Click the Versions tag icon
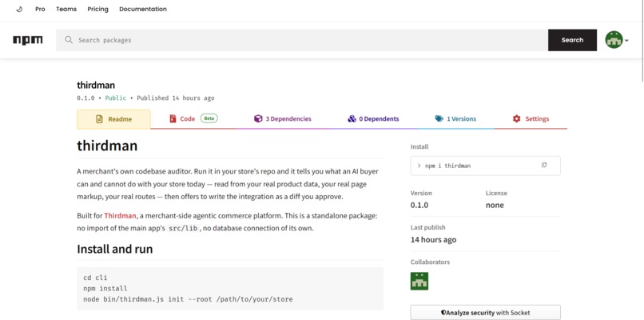This screenshot has width=644, height=320. tap(439, 119)
